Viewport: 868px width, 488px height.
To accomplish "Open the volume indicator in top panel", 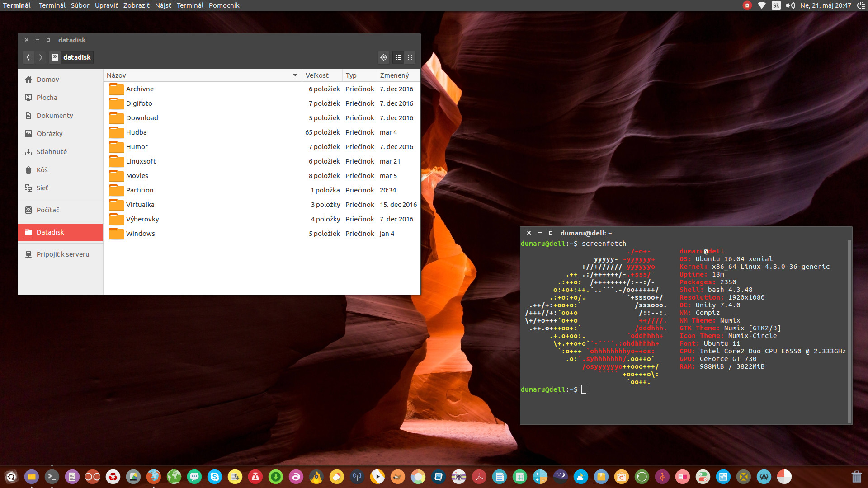I will tap(790, 5).
